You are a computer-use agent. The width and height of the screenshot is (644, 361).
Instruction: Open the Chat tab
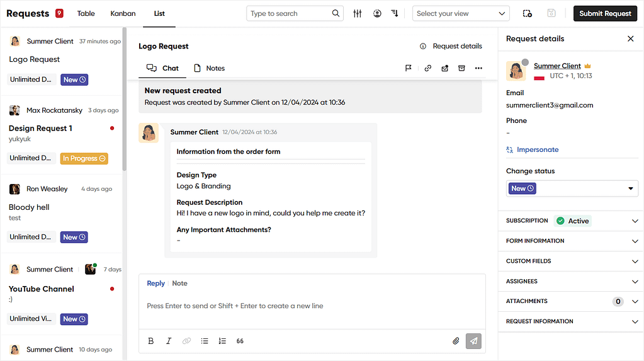click(162, 68)
